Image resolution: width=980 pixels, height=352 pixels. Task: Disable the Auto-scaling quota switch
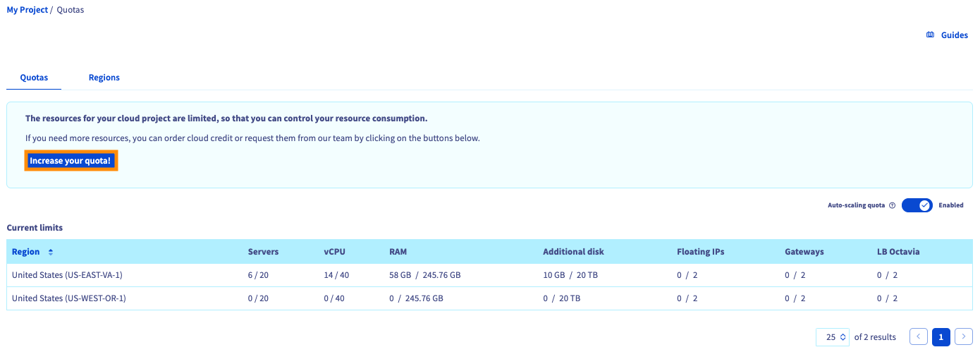[917, 205]
